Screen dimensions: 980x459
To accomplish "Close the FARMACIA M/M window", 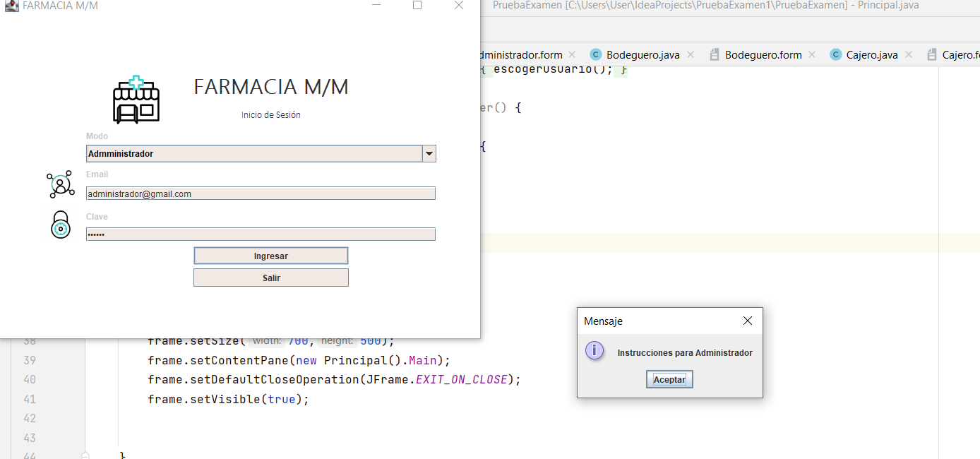I will (x=459, y=5).
